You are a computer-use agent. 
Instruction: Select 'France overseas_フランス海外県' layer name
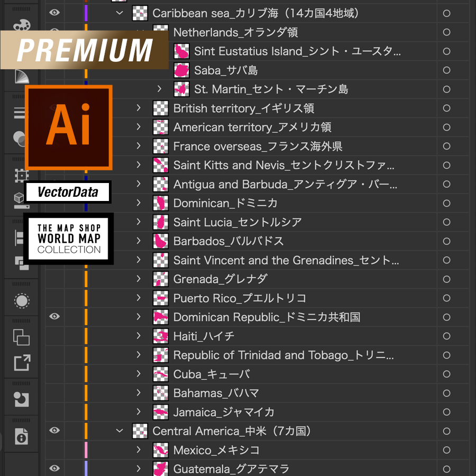click(x=258, y=147)
